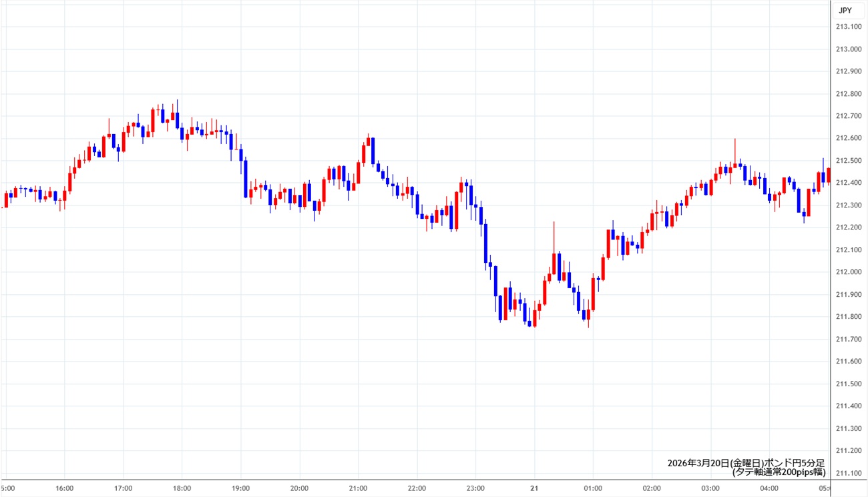Click the 03:00 time axis label
868x497 pixels.
tap(710, 488)
